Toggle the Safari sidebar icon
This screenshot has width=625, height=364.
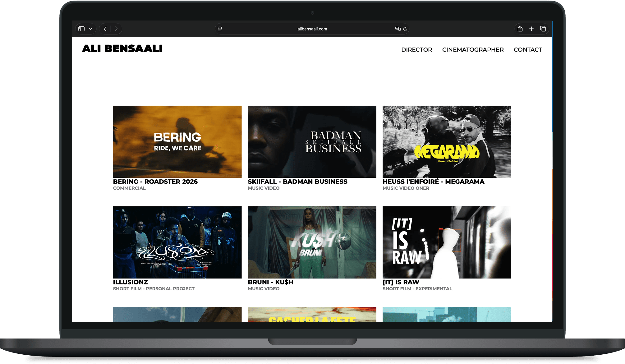click(81, 29)
